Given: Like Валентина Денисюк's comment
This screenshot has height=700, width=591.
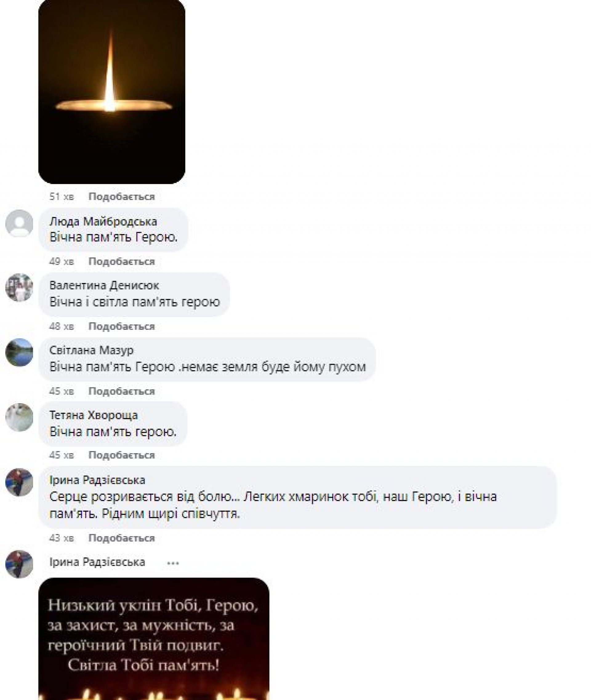Looking at the screenshot, I should tap(122, 326).
